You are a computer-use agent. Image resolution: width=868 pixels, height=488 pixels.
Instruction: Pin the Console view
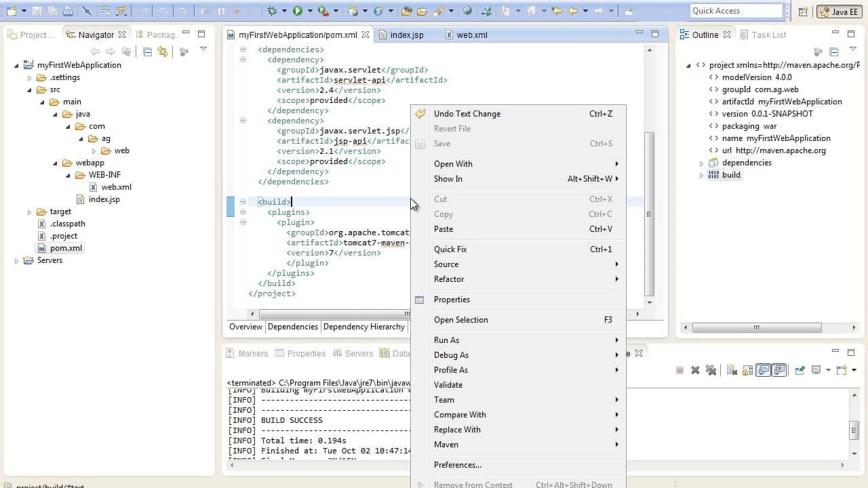(800, 370)
